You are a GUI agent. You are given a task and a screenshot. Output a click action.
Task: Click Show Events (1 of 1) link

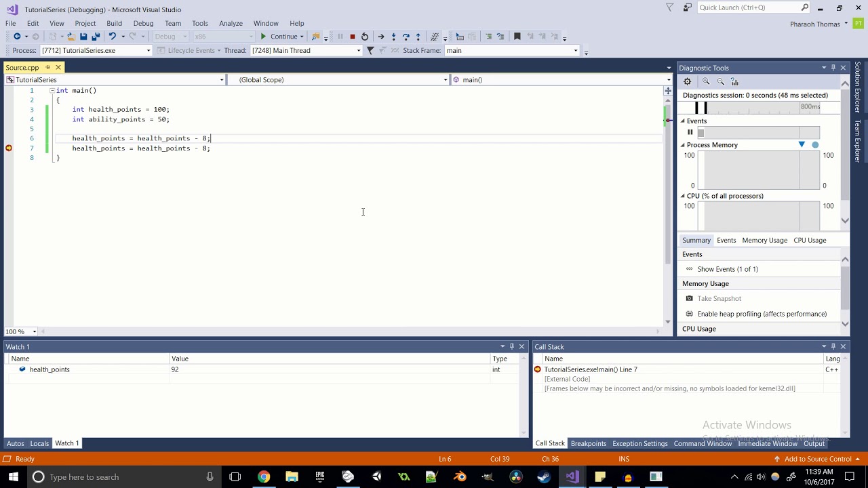point(728,269)
